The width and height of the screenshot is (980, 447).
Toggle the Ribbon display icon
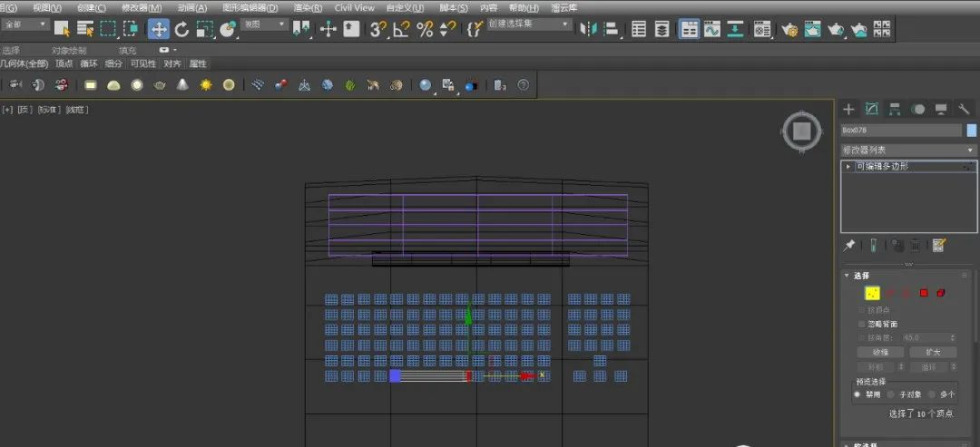point(689,29)
